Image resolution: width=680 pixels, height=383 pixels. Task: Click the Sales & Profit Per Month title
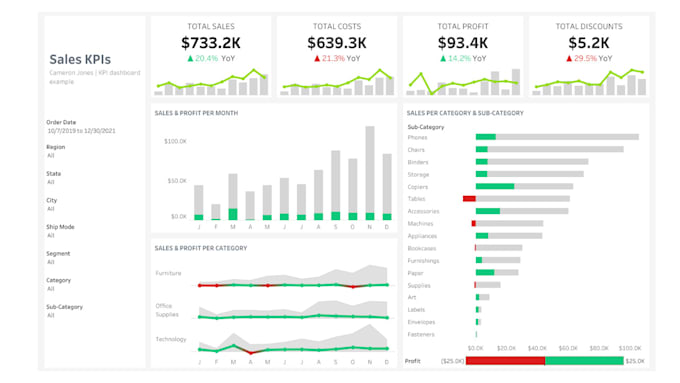point(196,113)
